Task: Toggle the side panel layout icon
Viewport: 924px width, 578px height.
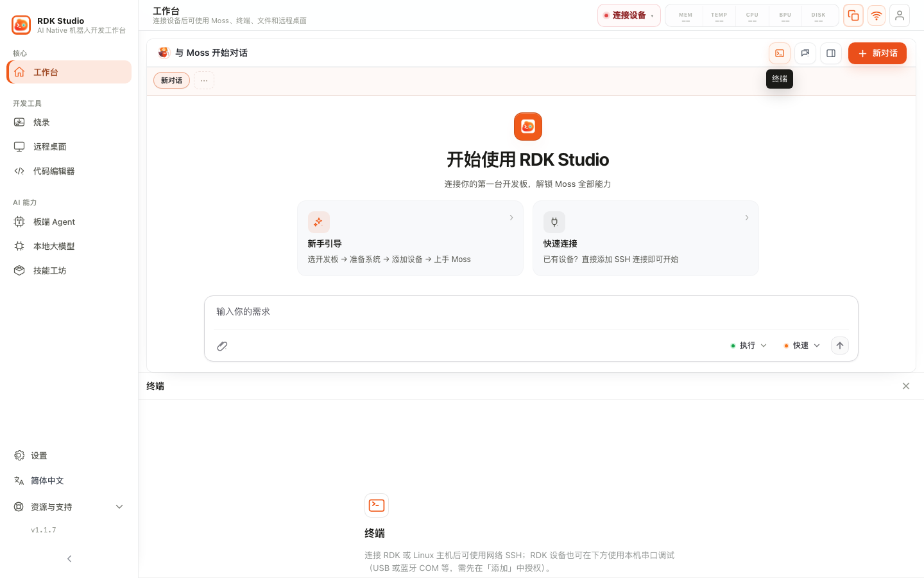Action: (x=831, y=53)
